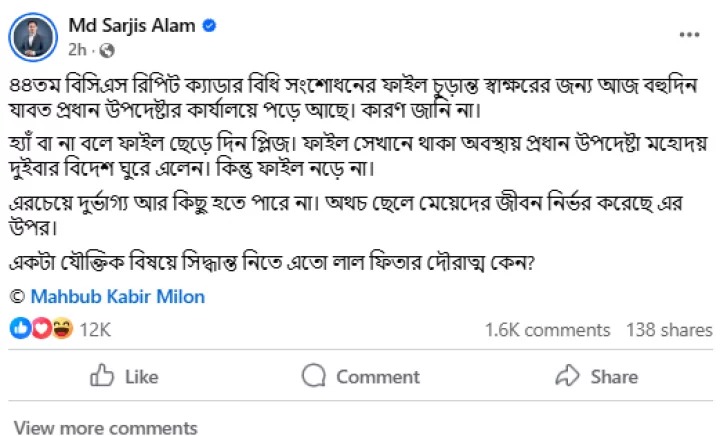The width and height of the screenshot is (720, 436).
Task: Open Md Sarjis Alam's profile picture
Action: click(x=32, y=36)
